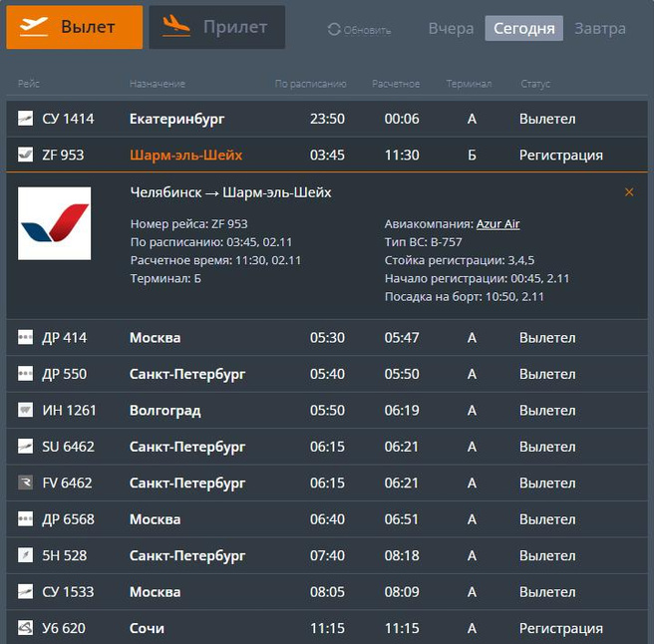Click estimated time 11:30 for ZF 953
The width and height of the screenshot is (654, 644).
click(402, 155)
